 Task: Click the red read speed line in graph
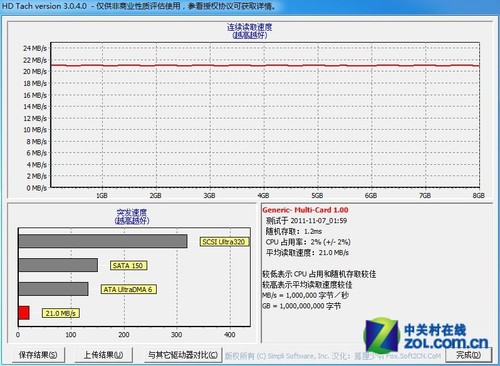[x=265, y=65]
